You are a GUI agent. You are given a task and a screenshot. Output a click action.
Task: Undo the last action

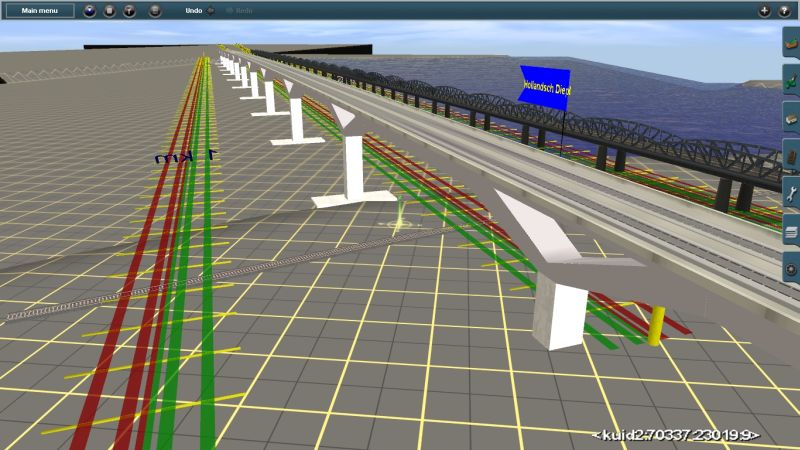[x=194, y=11]
